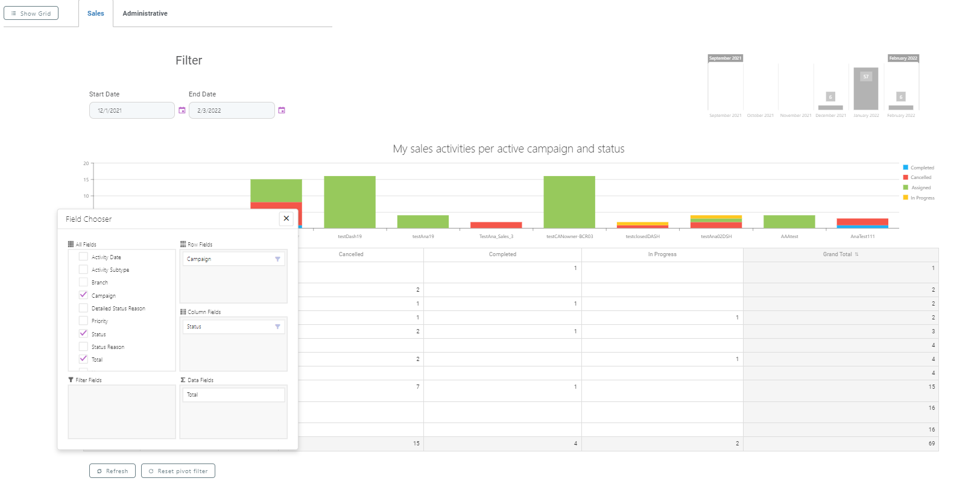This screenshot has width=980, height=487.
Task: Click the Filter Fields funnel icon
Action: pyautogui.click(x=71, y=380)
